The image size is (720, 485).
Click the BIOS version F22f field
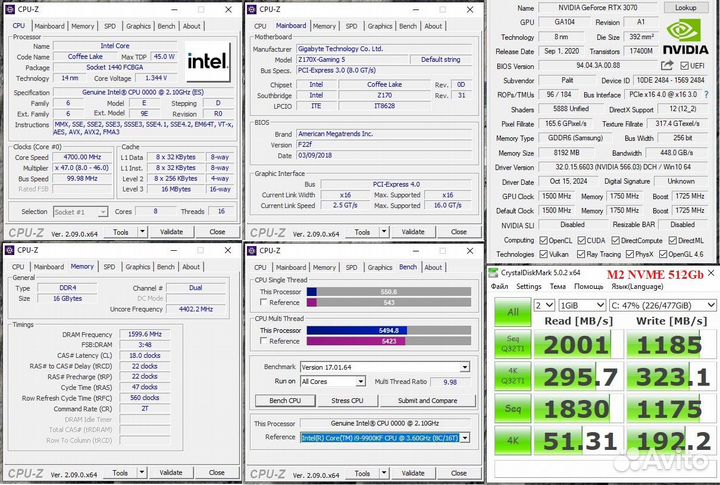(x=384, y=145)
